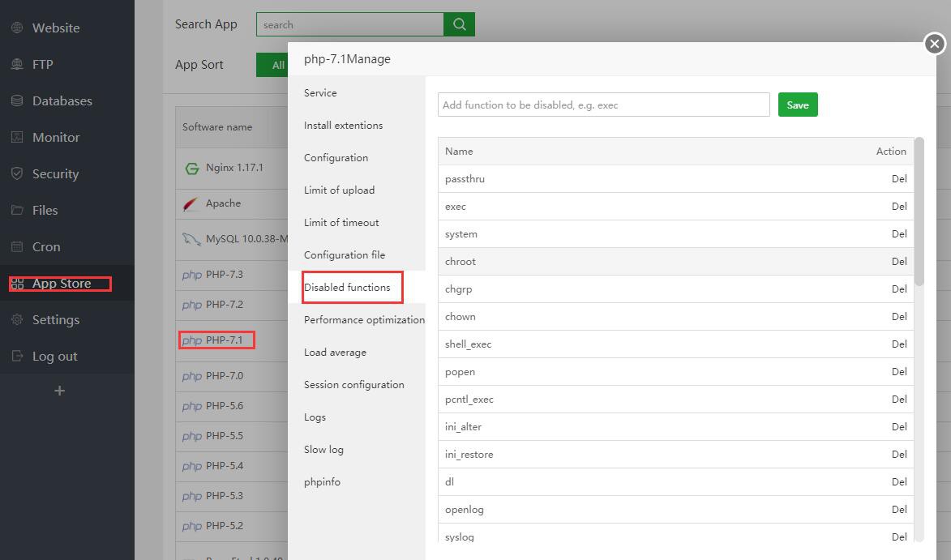Click the Save button
Viewport: 951px width, 560px height.
(797, 105)
